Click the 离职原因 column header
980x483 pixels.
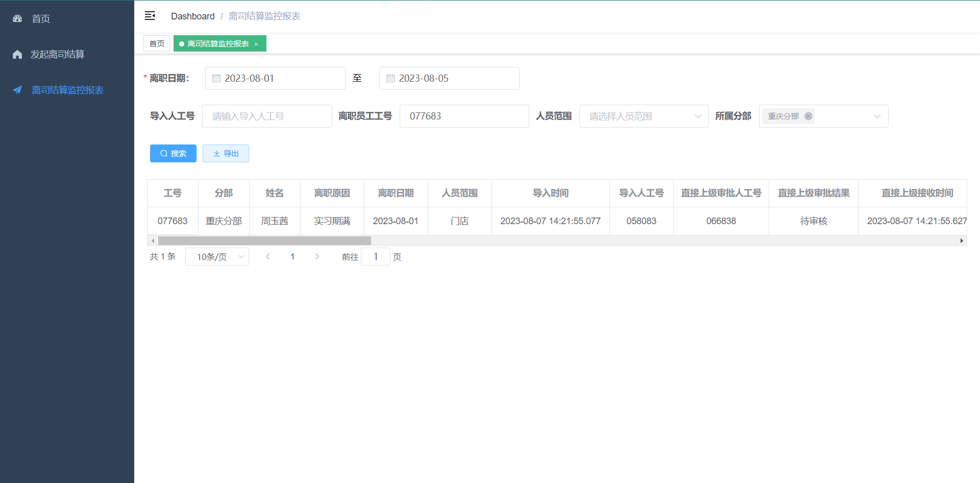(332, 193)
